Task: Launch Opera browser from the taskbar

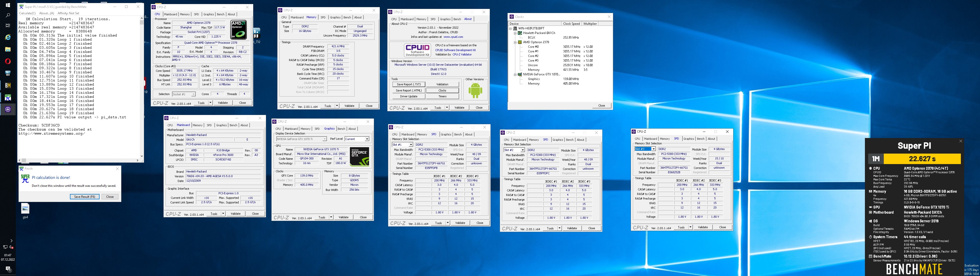Action: (8, 61)
